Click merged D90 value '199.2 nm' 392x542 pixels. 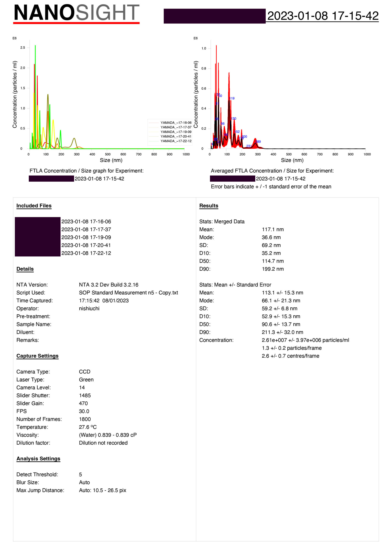click(x=273, y=269)
